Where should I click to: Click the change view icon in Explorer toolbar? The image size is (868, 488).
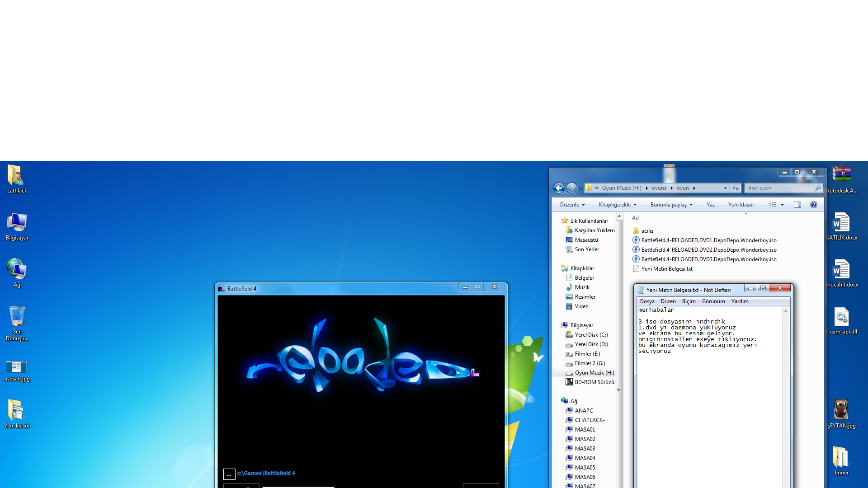pos(773,205)
